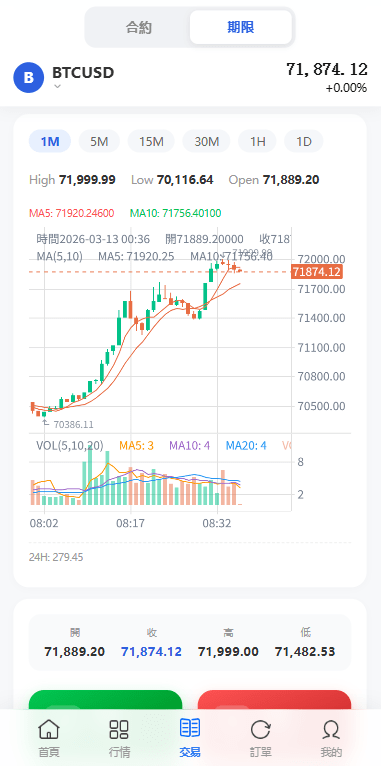Select the 5M timeframe
This screenshot has width=381, height=766.
click(99, 142)
